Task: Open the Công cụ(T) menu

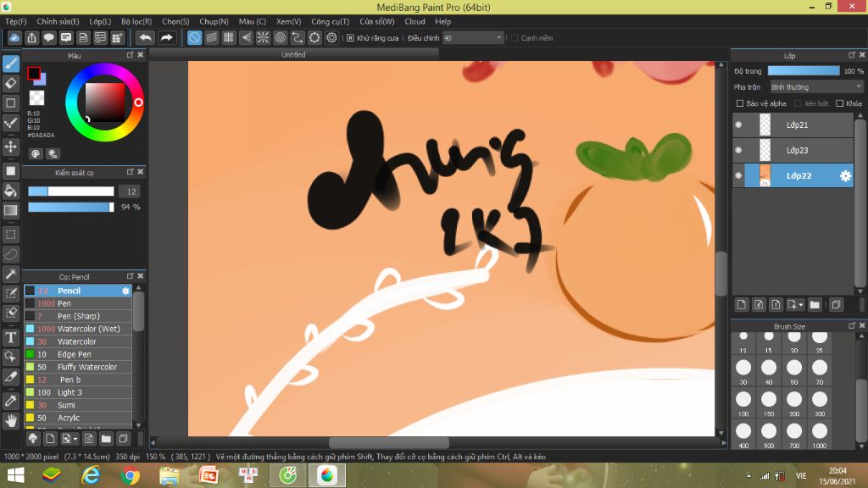Action: [331, 21]
